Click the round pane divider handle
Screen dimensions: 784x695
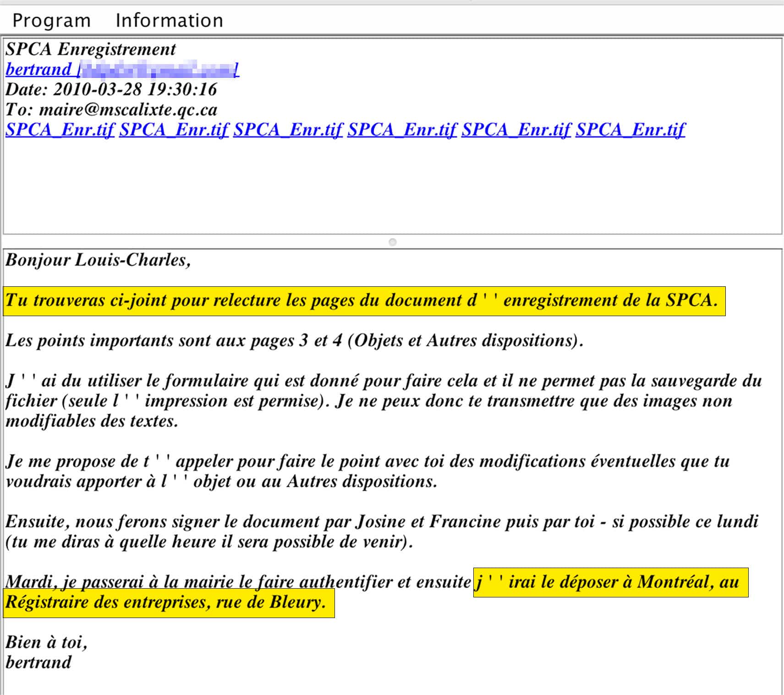(392, 242)
